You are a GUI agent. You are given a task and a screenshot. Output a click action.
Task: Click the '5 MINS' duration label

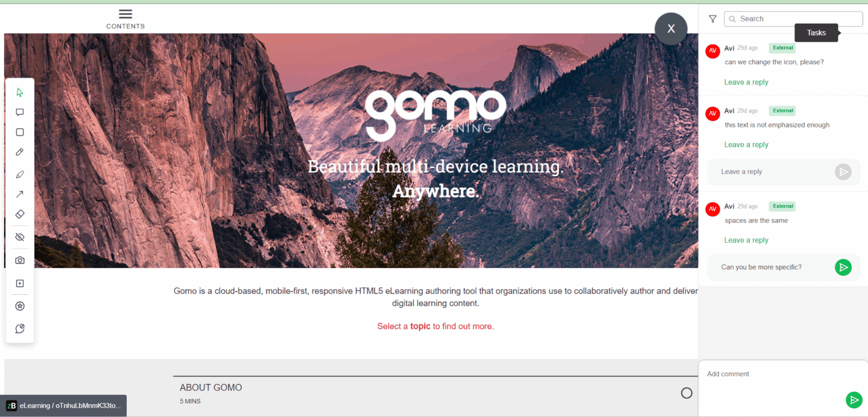(x=190, y=401)
